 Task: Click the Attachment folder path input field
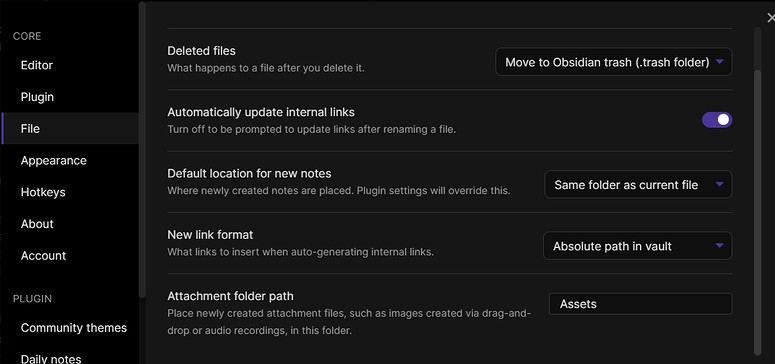(x=641, y=304)
